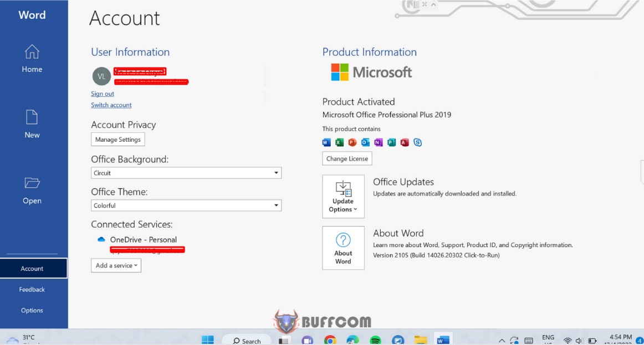Click 'OneDrive - Personal' service entry
Screen dimensions: 644x345
(x=144, y=240)
